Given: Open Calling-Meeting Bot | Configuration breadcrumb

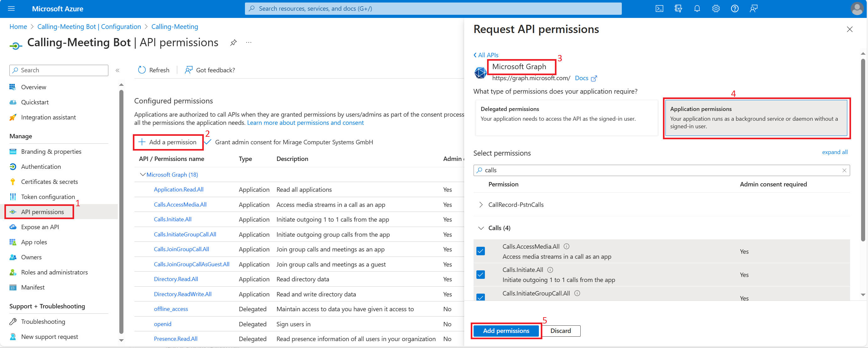Looking at the screenshot, I should 89,27.
